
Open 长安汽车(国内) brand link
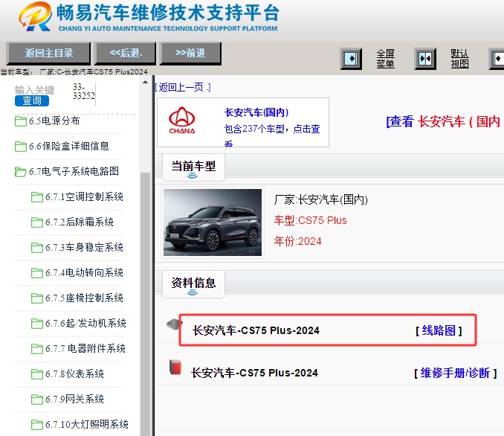coord(256,112)
